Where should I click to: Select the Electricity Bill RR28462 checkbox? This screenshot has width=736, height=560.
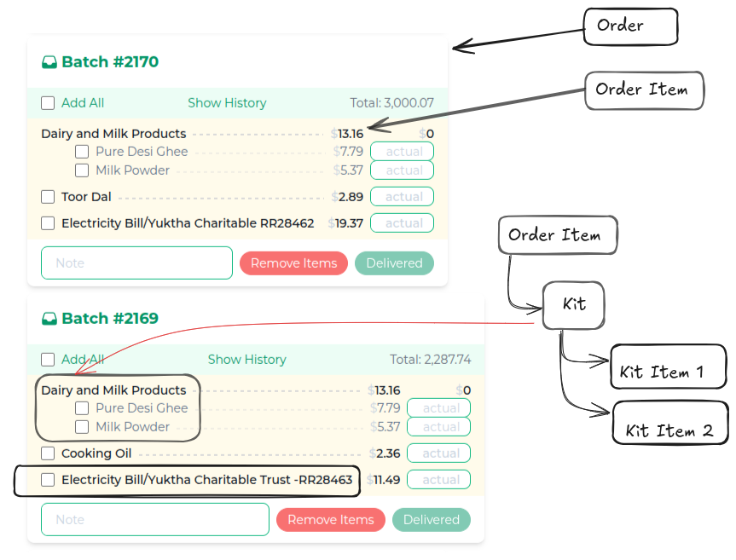(49, 223)
